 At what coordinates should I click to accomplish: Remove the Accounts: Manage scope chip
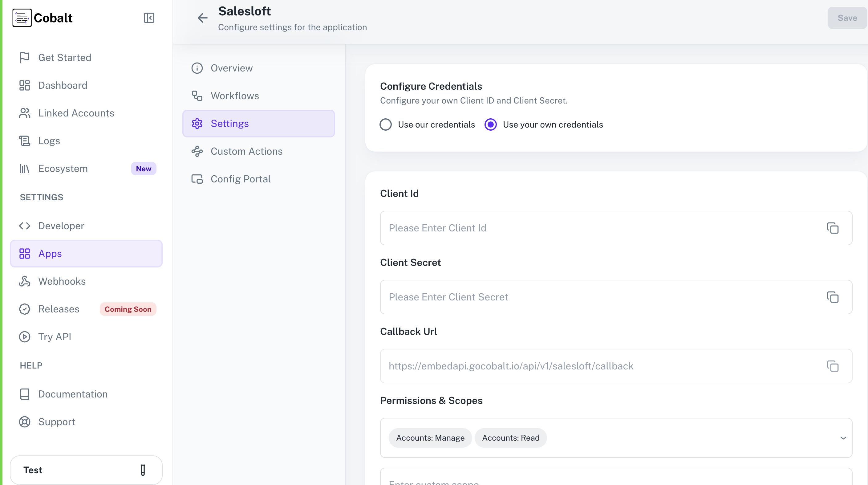coord(430,438)
